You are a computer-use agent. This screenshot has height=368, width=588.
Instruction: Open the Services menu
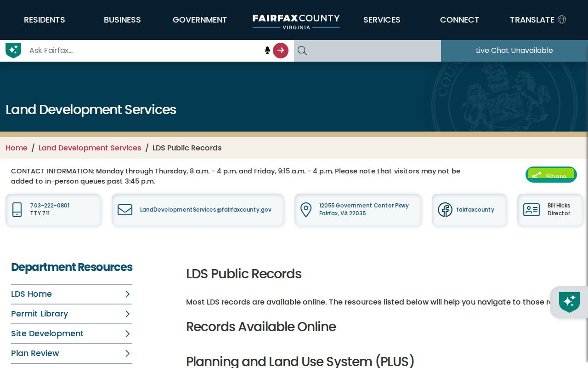point(382,20)
